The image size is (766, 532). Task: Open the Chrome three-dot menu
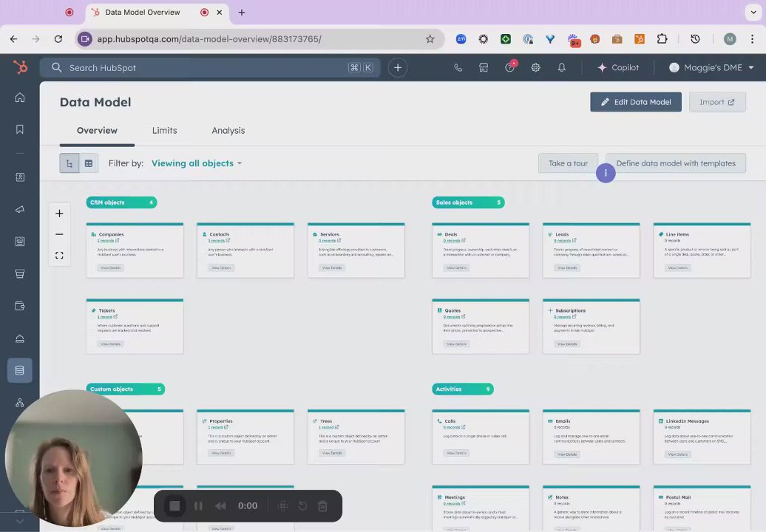[x=752, y=39]
